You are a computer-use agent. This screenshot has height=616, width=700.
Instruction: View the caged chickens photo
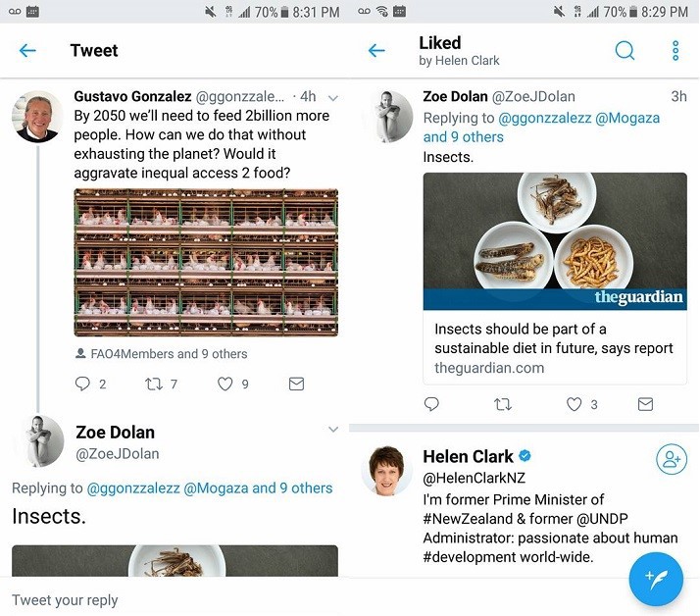[x=206, y=263]
